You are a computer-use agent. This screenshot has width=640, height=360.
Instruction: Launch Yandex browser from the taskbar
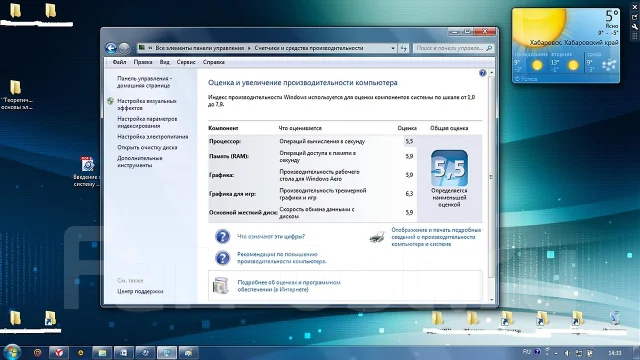[x=59, y=353]
